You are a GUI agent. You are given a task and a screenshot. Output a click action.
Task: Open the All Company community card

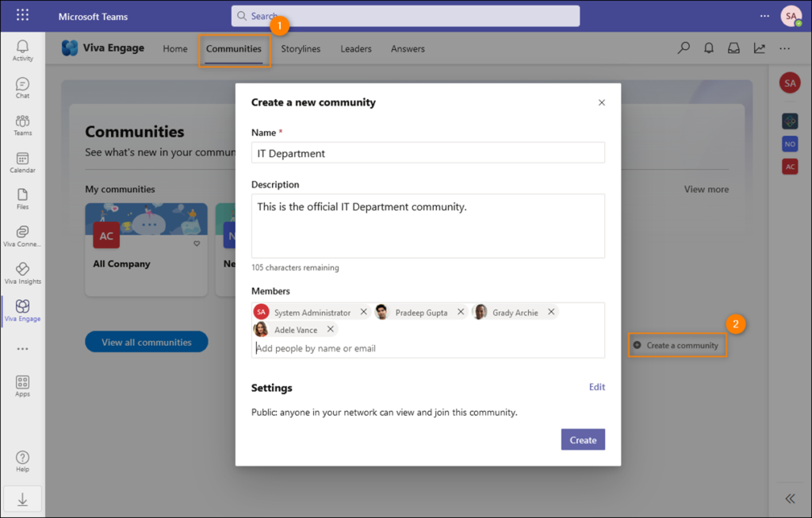point(146,250)
